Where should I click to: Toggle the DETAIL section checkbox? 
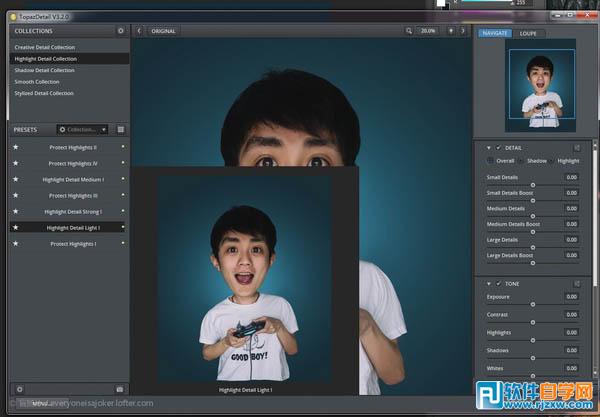(498, 147)
